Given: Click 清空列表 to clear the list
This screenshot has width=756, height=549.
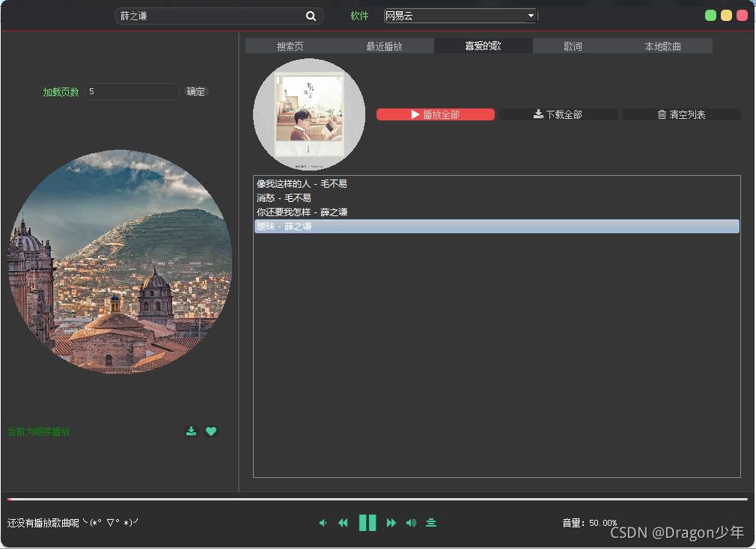Looking at the screenshot, I should pyautogui.click(x=681, y=114).
